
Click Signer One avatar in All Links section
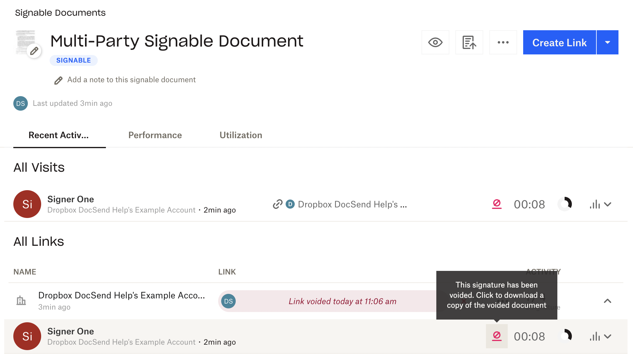click(x=27, y=336)
